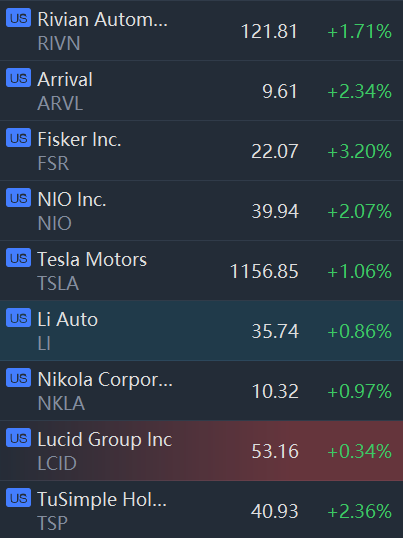The width and height of the screenshot is (403, 538).
Task: Click the Fisker price 22.07
Action: 275,151
